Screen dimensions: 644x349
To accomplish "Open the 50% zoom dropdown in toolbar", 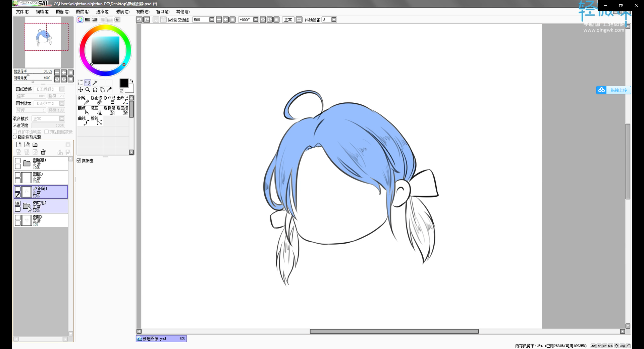I will coord(212,20).
